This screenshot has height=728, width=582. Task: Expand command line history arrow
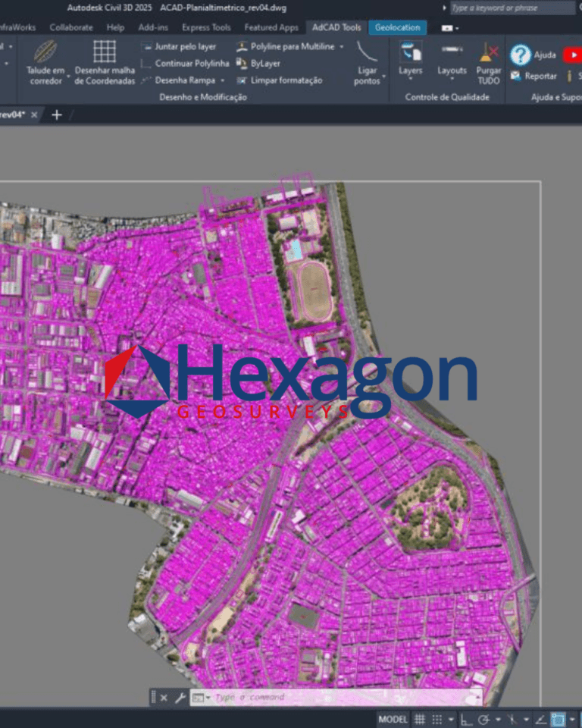pos(477,696)
